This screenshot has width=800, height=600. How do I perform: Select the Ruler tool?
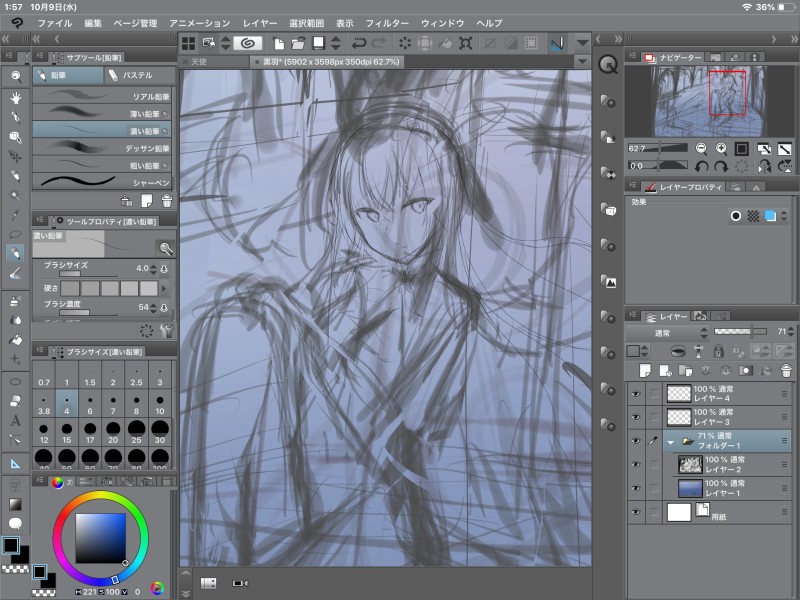16,464
